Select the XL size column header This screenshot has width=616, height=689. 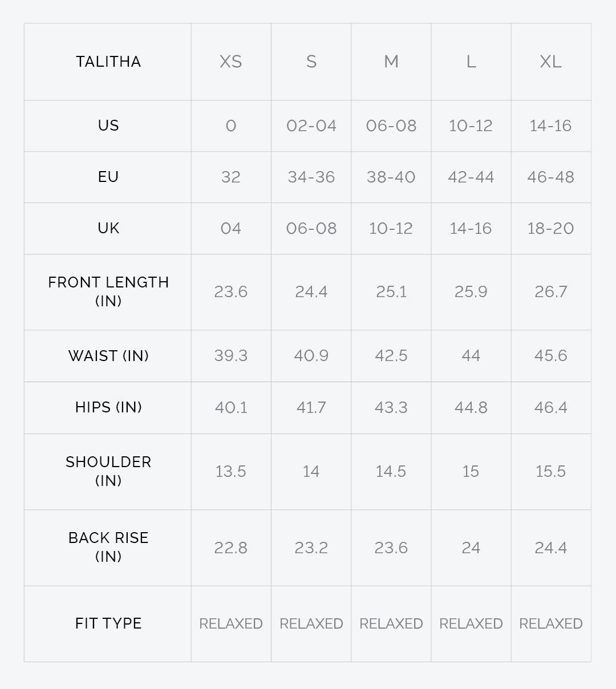click(x=551, y=62)
